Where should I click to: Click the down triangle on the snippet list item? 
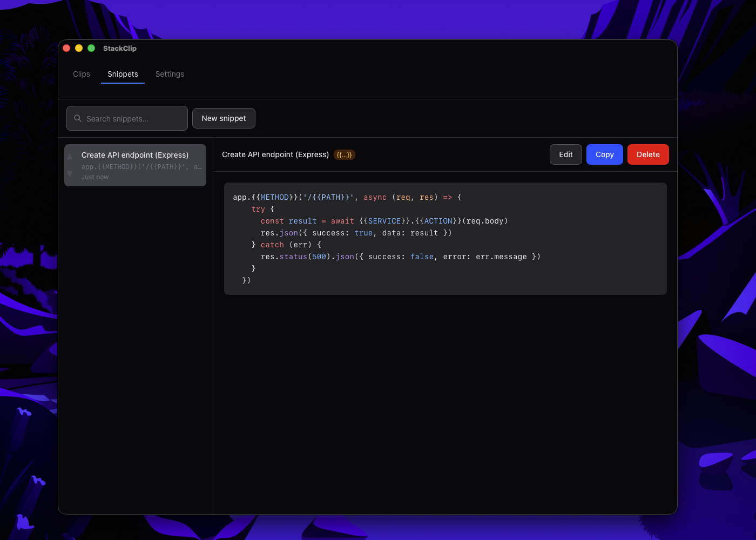coord(70,174)
